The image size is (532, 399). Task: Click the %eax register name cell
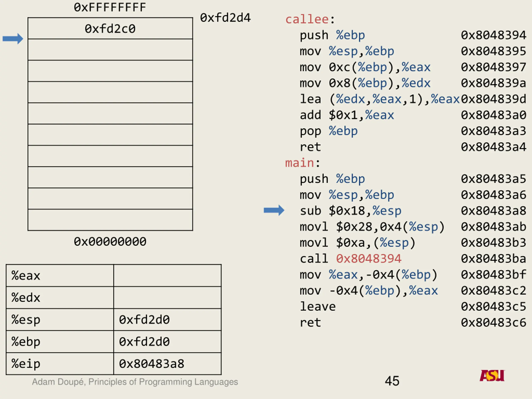tap(60, 276)
